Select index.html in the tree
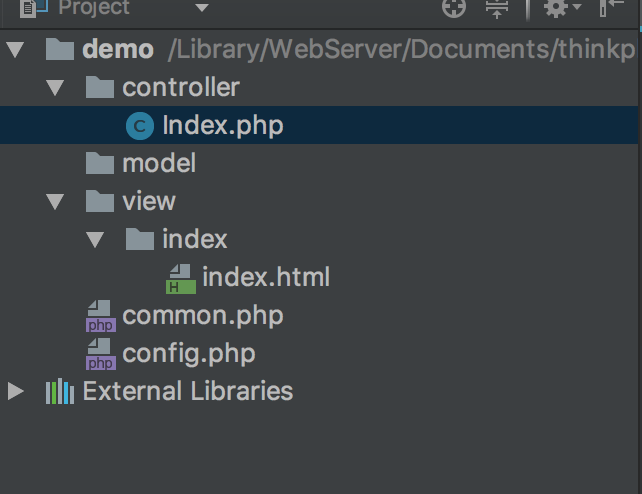This screenshot has width=642, height=494. click(265, 277)
